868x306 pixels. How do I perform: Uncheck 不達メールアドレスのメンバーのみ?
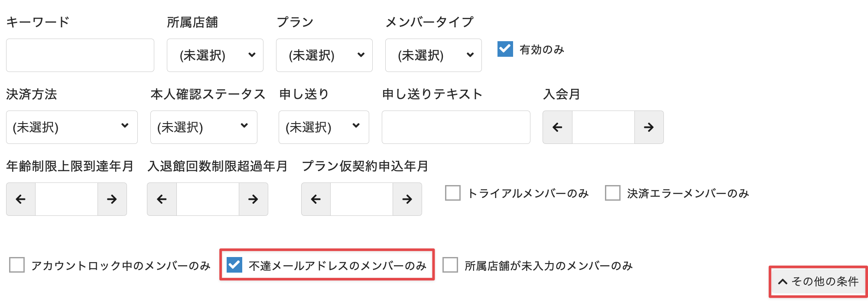pyautogui.click(x=234, y=265)
